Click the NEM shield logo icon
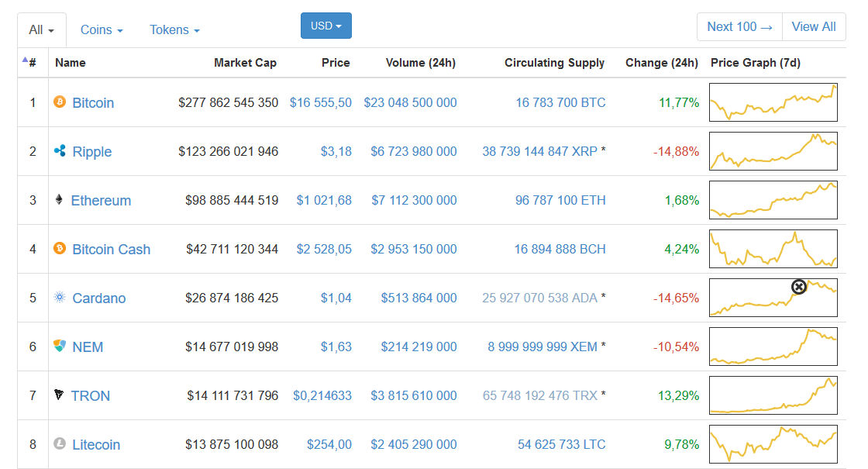 pos(59,346)
